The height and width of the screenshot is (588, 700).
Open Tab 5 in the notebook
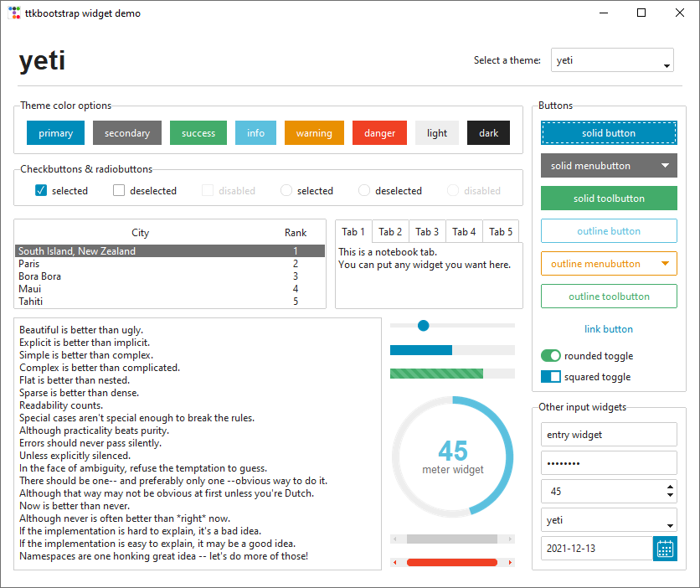[x=501, y=232]
